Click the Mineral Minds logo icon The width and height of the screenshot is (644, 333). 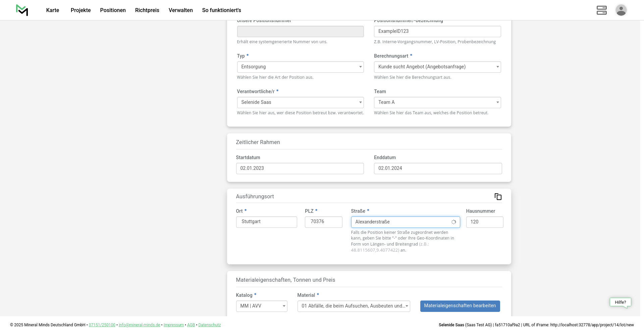[22, 10]
